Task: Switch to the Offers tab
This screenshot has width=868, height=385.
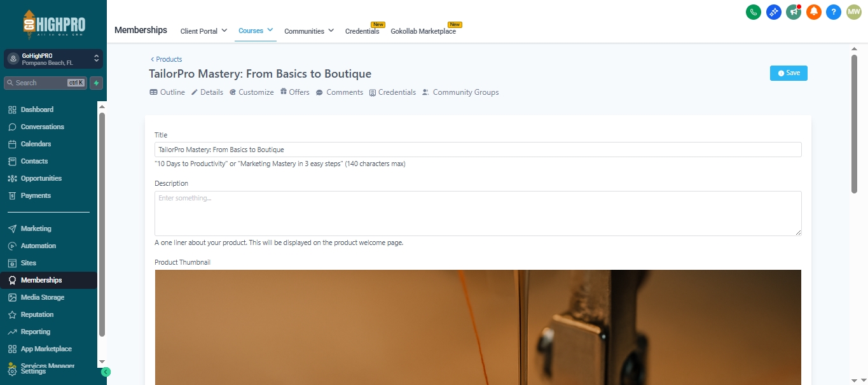Action: (x=295, y=92)
